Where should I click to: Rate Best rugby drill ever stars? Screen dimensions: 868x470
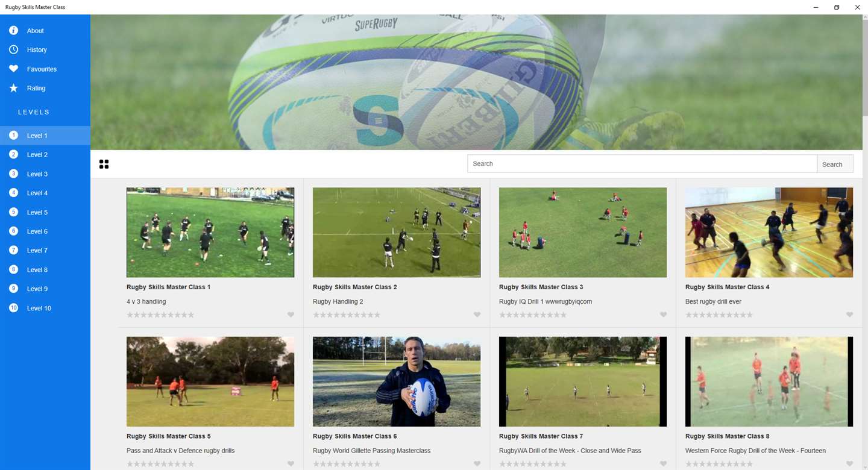pos(719,315)
